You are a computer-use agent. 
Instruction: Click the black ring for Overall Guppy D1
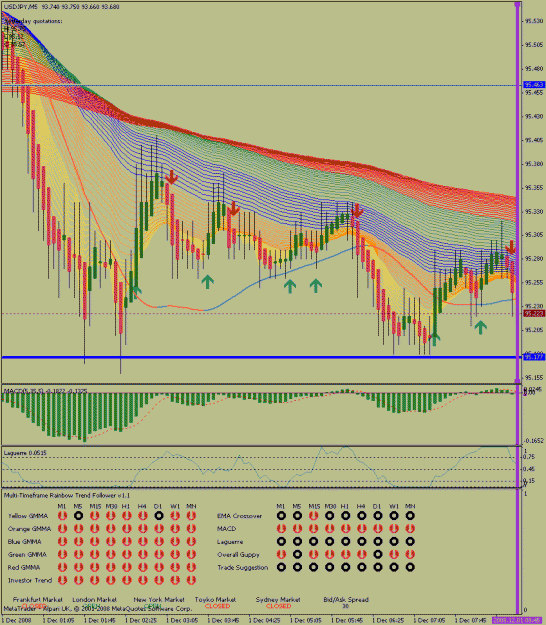pyautogui.click(x=378, y=554)
